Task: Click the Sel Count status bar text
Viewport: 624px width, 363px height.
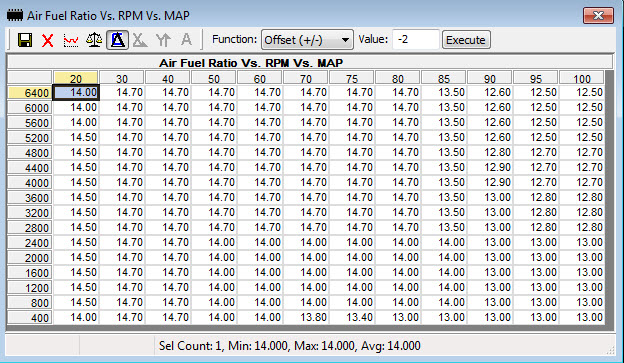Action: 289,345
